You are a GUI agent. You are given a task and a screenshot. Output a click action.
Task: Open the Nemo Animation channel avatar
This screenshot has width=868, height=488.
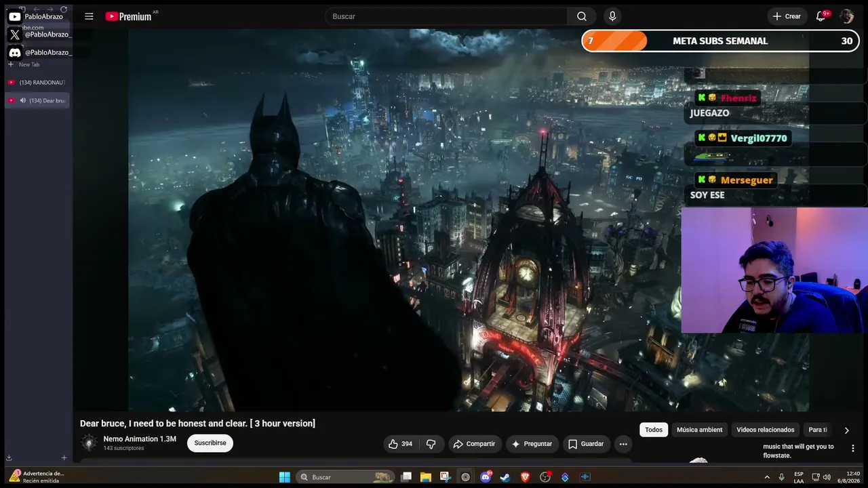(89, 443)
